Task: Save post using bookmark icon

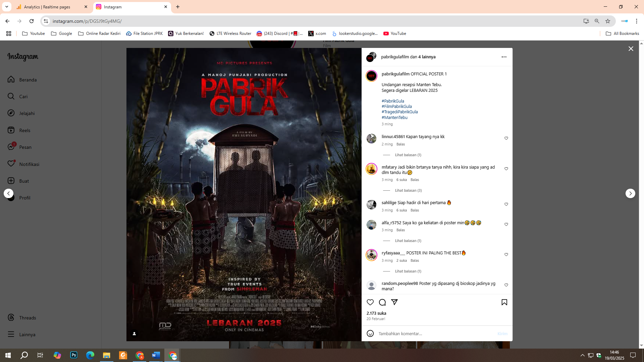Action: tap(504, 302)
